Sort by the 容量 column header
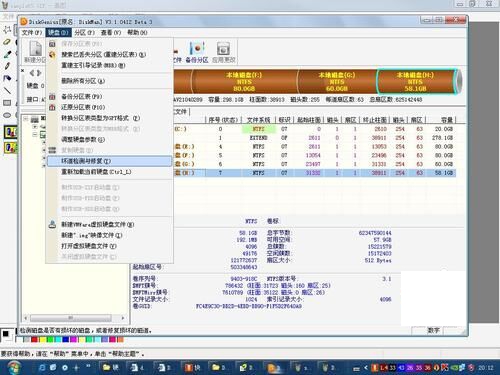This screenshot has width=500, height=375. 441,120
